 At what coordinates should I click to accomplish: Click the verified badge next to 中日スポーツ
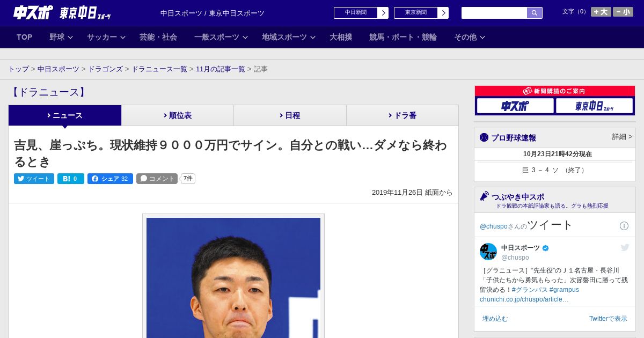(546, 248)
